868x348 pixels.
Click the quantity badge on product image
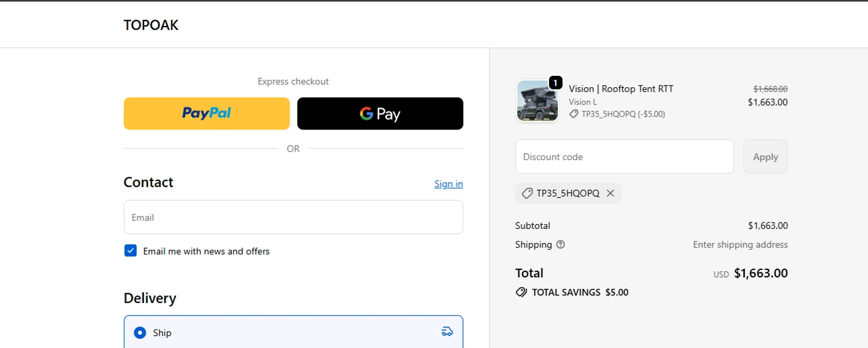tap(556, 83)
